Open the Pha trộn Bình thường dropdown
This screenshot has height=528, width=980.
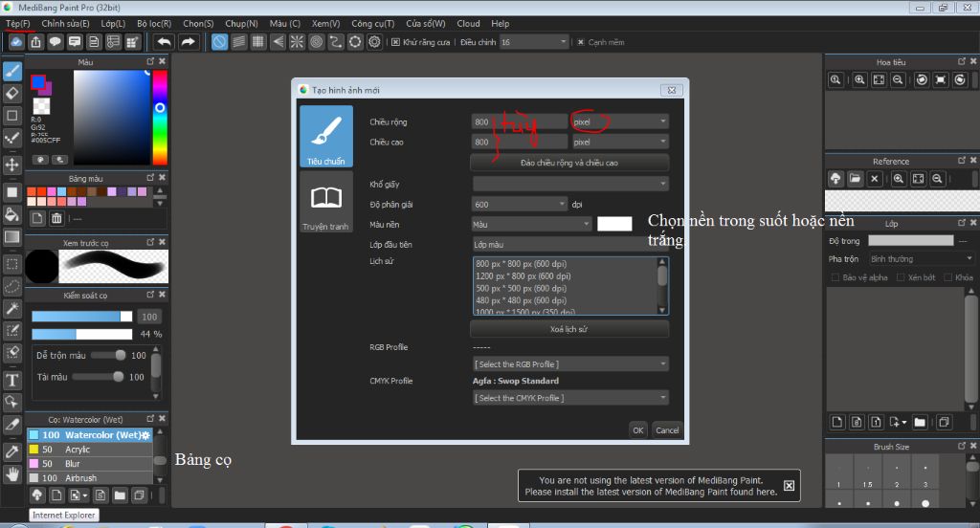[922, 258]
